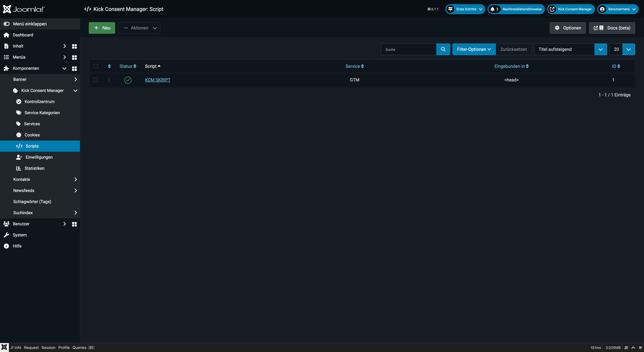The height and width of the screenshot is (352, 644).
Task: Open debug bar settings sliders icon
Action: click(x=626, y=348)
